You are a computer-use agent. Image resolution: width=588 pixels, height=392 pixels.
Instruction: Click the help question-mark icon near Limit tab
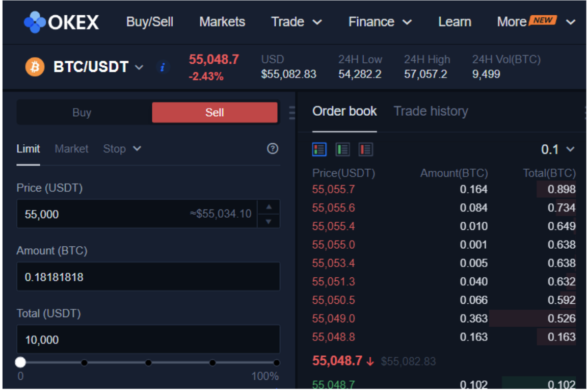pyautogui.click(x=272, y=149)
